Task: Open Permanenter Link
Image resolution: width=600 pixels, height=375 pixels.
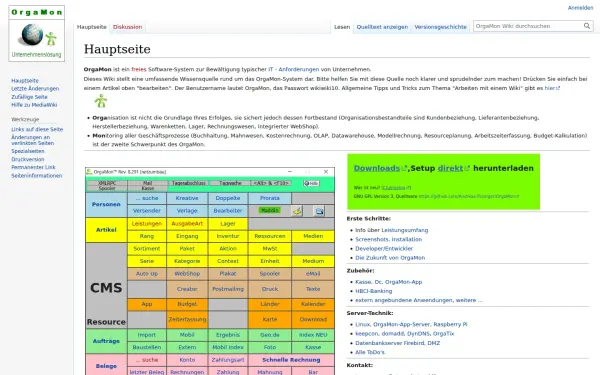Action: (x=33, y=167)
